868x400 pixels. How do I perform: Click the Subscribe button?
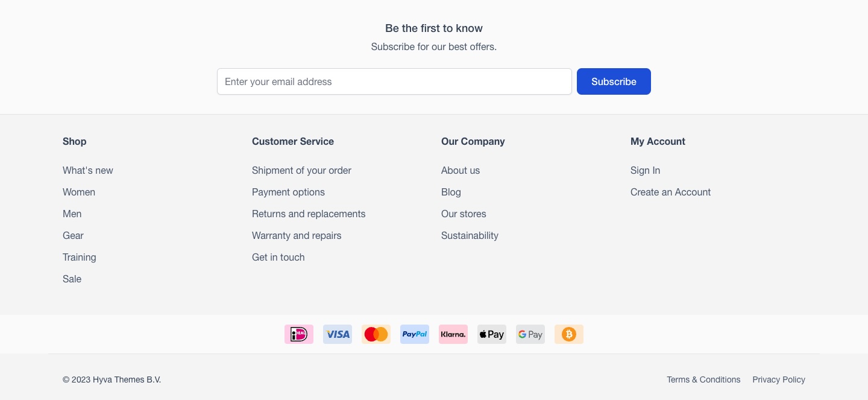click(x=614, y=81)
